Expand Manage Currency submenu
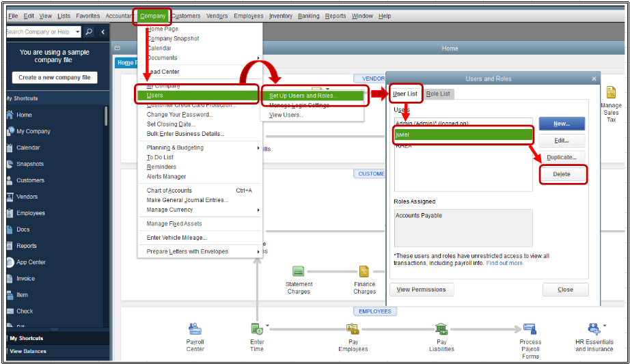 (x=258, y=210)
